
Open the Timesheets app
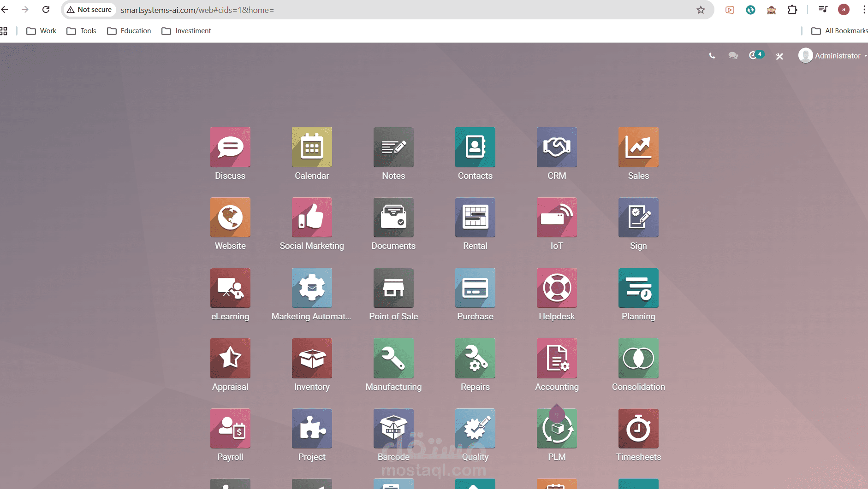[x=638, y=429]
